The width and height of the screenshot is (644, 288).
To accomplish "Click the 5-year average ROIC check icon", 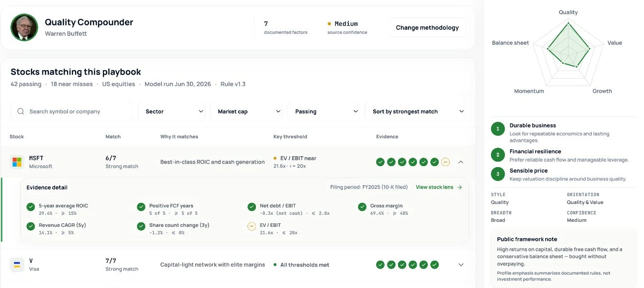I will (x=31, y=207).
